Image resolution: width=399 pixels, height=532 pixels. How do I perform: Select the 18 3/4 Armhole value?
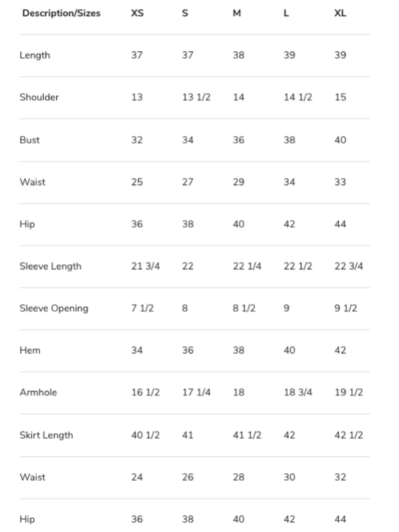coord(297,392)
